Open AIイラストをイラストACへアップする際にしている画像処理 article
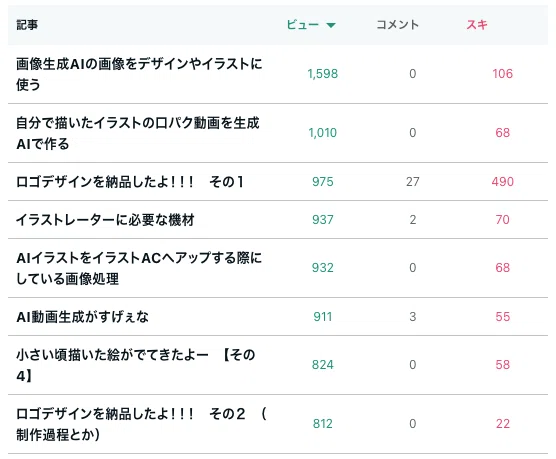Image resolution: width=556 pixels, height=459 pixels. (x=139, y=268)
